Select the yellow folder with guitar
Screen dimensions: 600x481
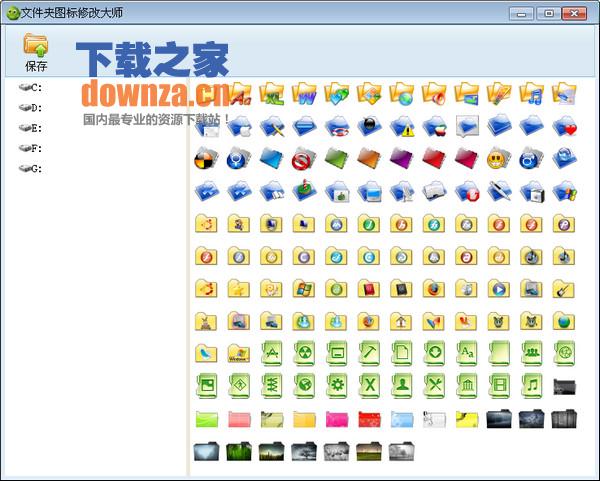564,289
